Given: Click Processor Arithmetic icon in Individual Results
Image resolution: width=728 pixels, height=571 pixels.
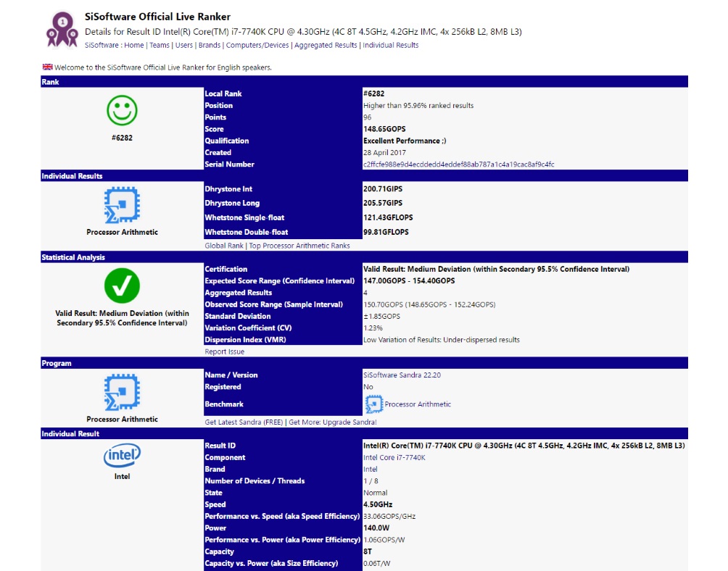Looking at the screenshot, I should [x=122, y=205].
